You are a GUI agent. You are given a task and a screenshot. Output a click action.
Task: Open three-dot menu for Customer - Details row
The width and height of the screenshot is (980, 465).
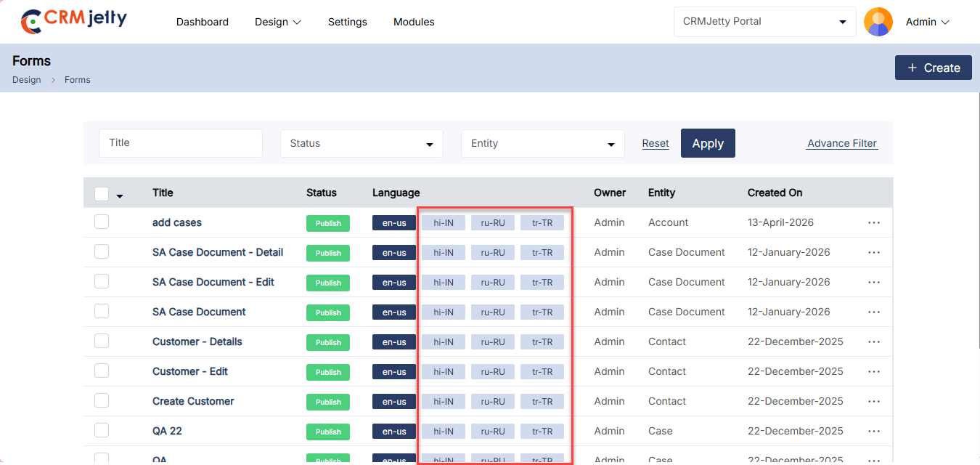coord(873,341)
